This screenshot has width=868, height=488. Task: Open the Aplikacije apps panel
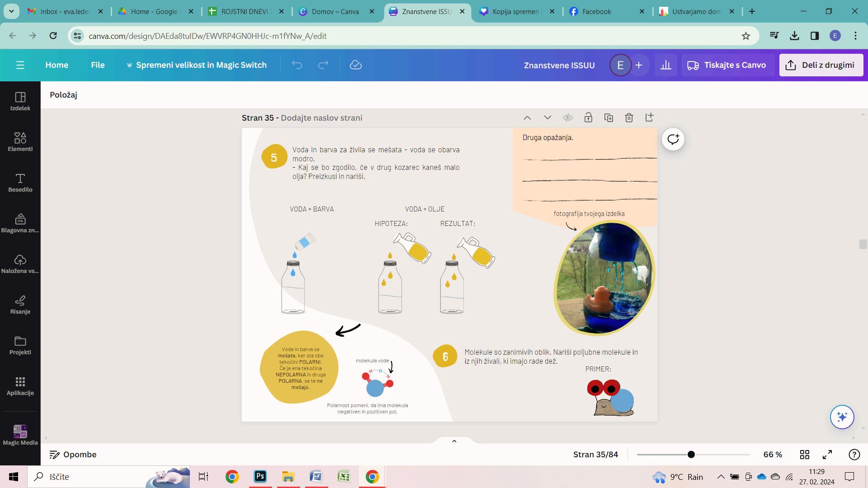(x=20, y=385)
